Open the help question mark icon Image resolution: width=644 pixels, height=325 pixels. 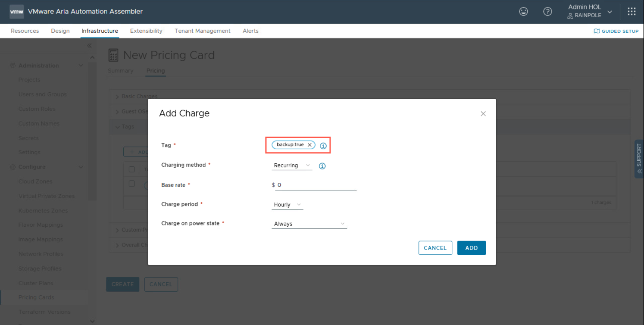[x=547, y=12]
